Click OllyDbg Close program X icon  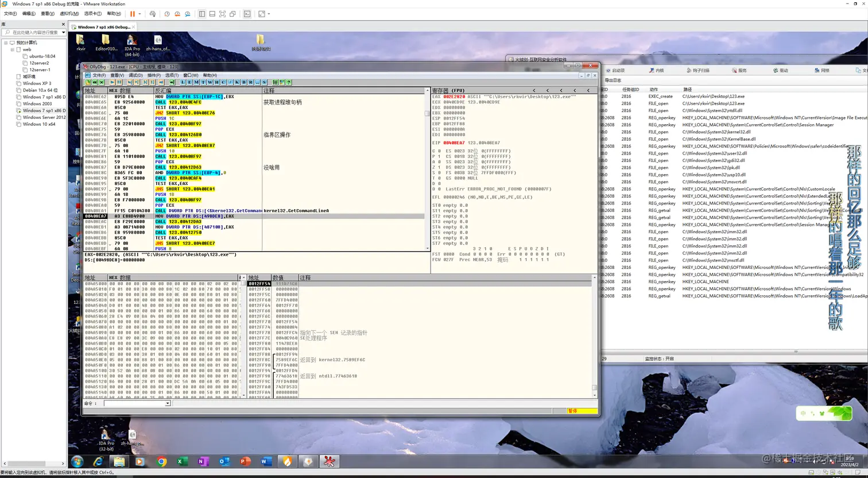pos(102,82)
